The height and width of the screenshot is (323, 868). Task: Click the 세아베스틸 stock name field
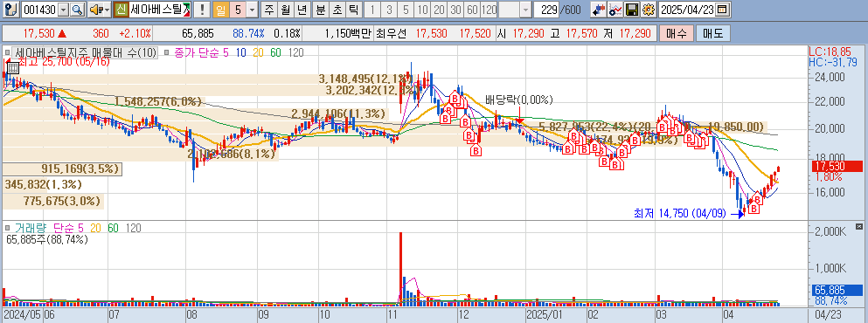(x=160, y=10)
